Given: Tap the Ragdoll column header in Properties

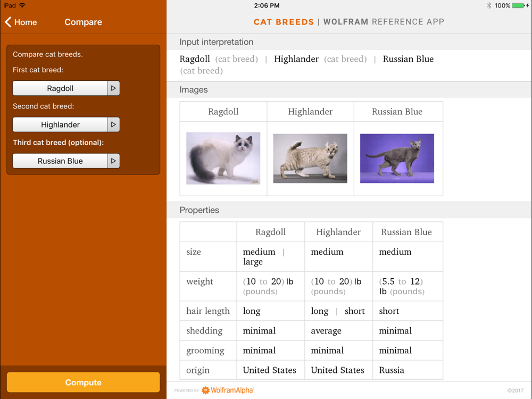Looking at the screenshot, I should click(270, 232).
